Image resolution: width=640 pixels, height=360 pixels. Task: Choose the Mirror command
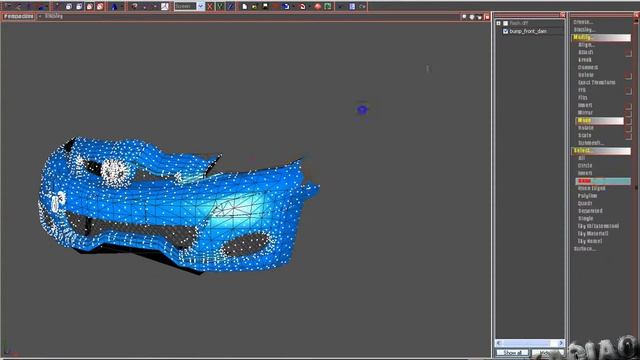tap(585, 113)
